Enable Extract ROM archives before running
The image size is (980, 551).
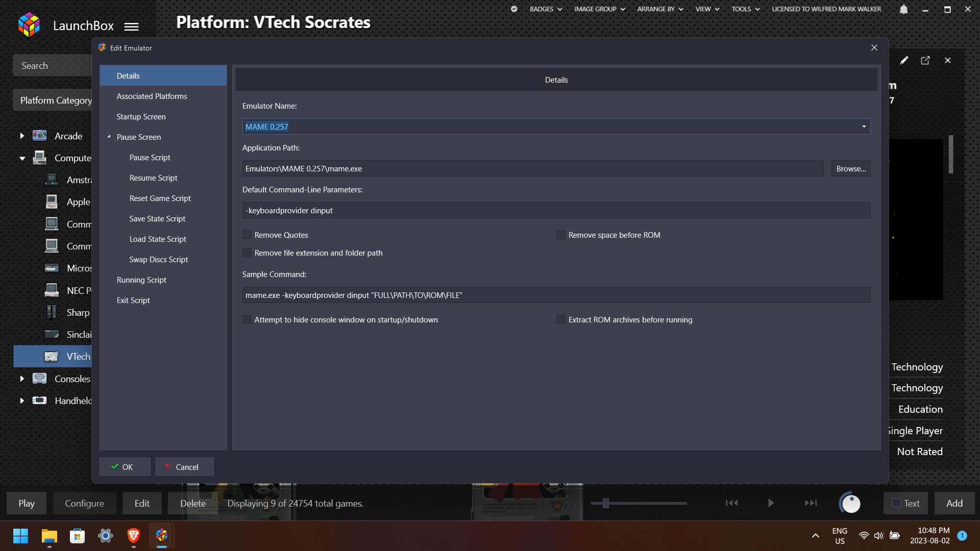[561, 319]
